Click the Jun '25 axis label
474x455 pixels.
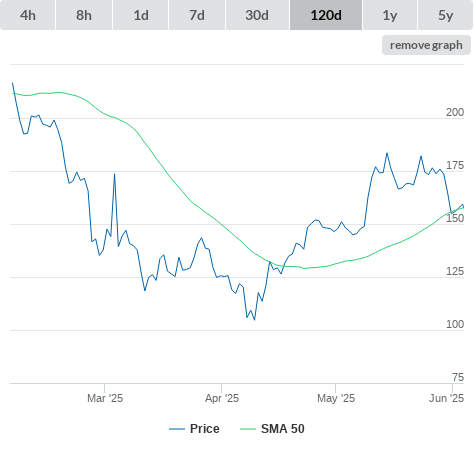(446, 398)
